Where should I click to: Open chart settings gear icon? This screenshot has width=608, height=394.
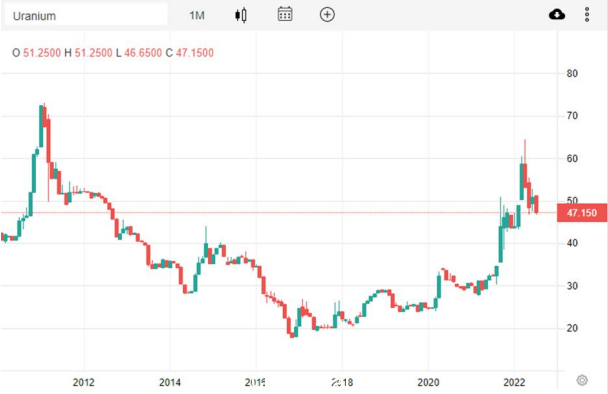pyautogui.click(x=582, y=380)
